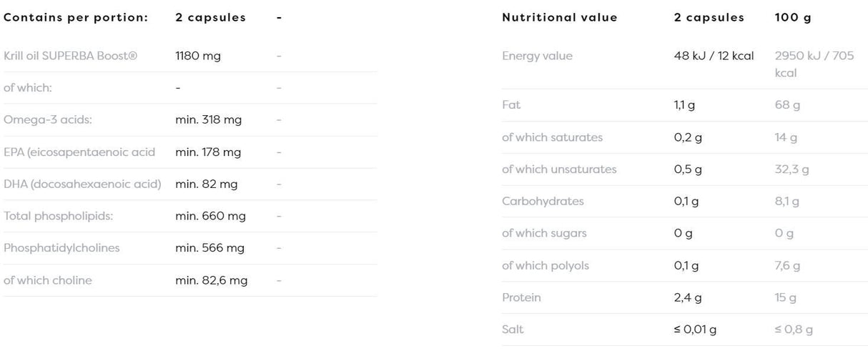Click the 'Nutritional value' table header
Viewport: 868px width, 351px height.
pos(559,18)
